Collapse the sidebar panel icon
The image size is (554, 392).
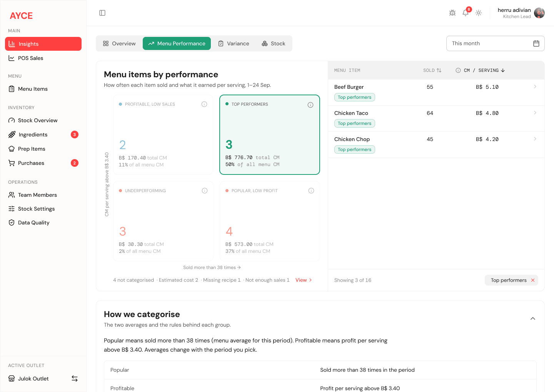pyautogui.click(x=102, y=13)
